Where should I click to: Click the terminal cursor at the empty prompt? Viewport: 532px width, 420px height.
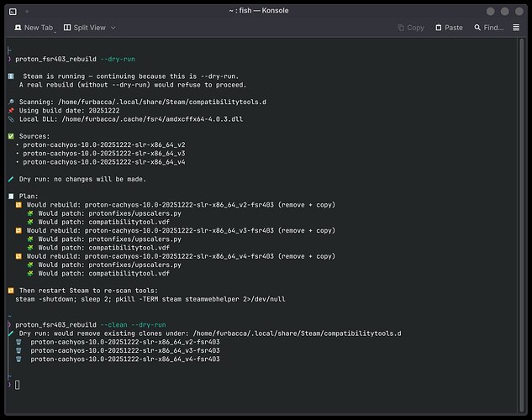[x=18, y=385]
